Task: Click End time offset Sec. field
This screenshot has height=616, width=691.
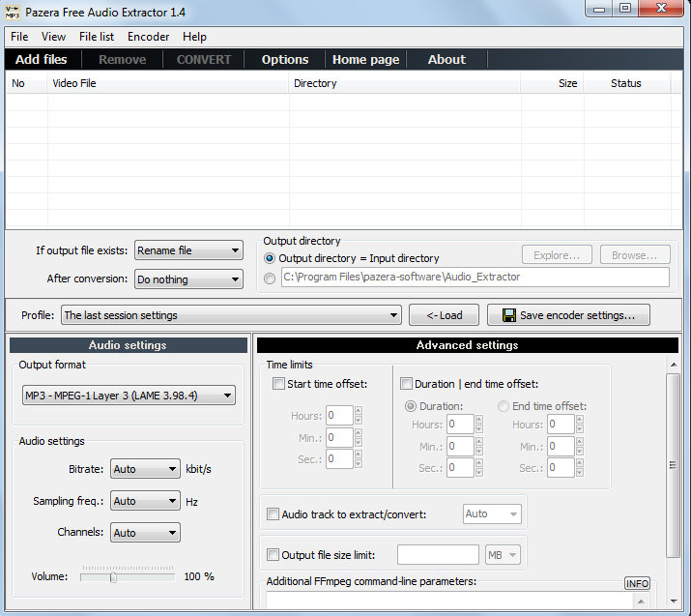Action: coord(561,467)
